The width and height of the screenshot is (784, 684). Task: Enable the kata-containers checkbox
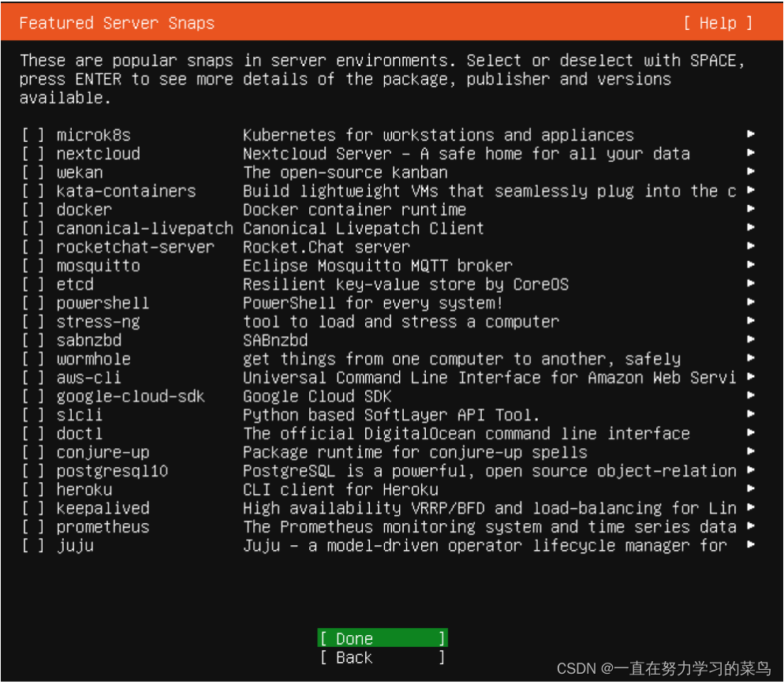[x=33, y=191]
